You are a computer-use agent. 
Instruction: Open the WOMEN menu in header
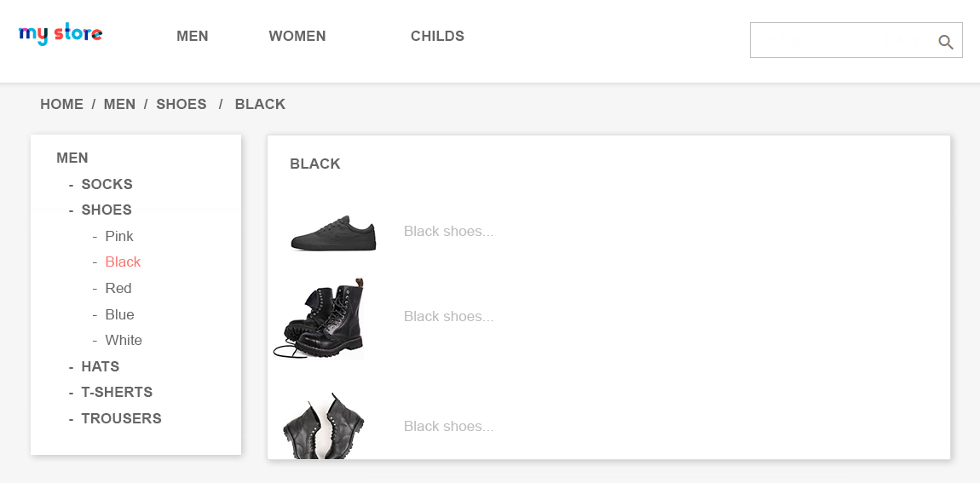pos(297,36)
